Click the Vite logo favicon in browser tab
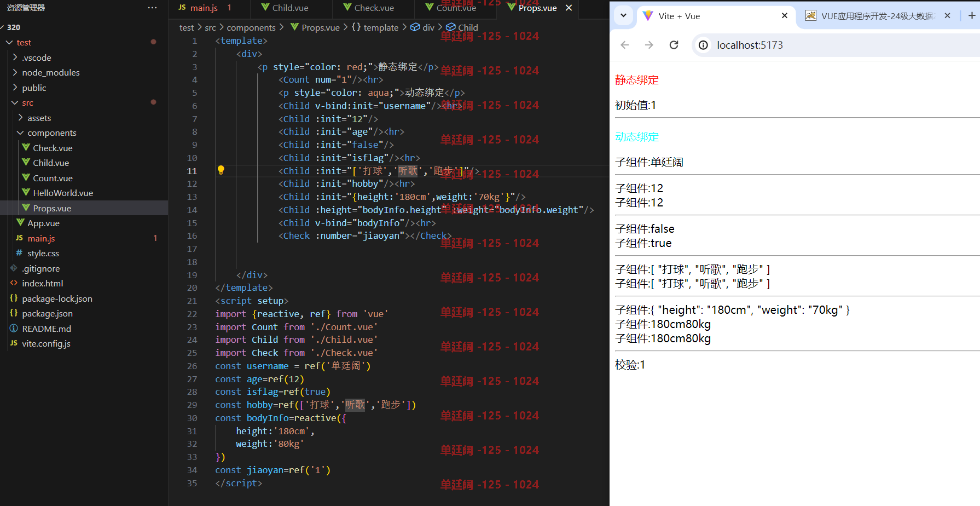 648,16
